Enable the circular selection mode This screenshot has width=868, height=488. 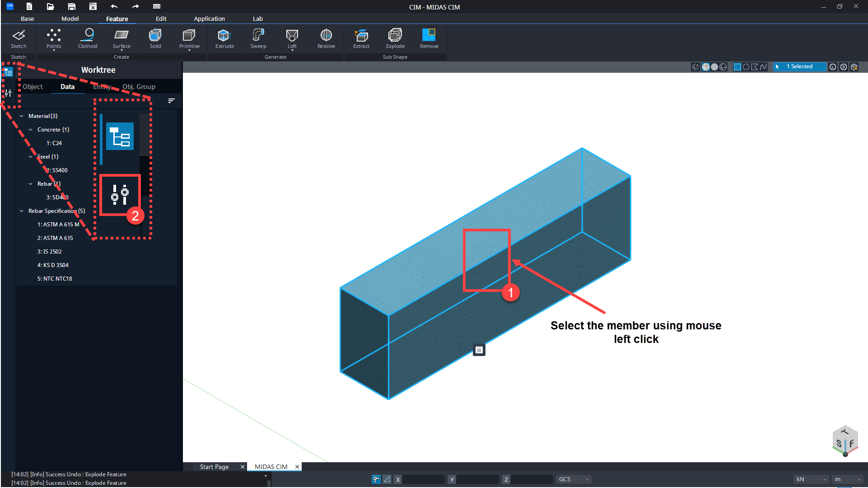point(746,67)
